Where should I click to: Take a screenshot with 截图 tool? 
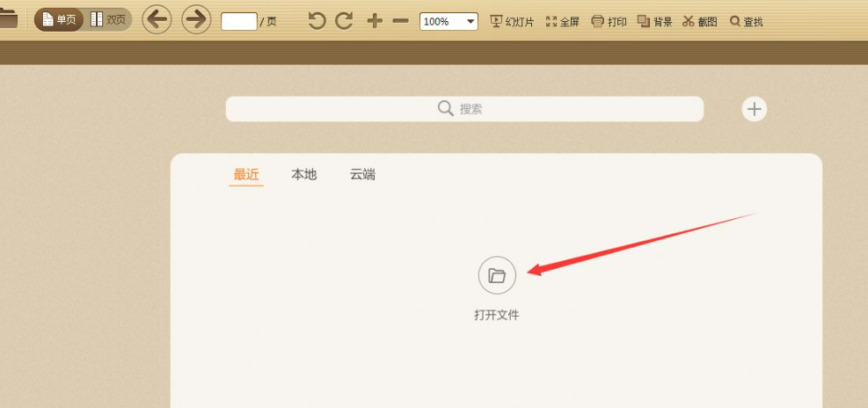pos(700,21)
